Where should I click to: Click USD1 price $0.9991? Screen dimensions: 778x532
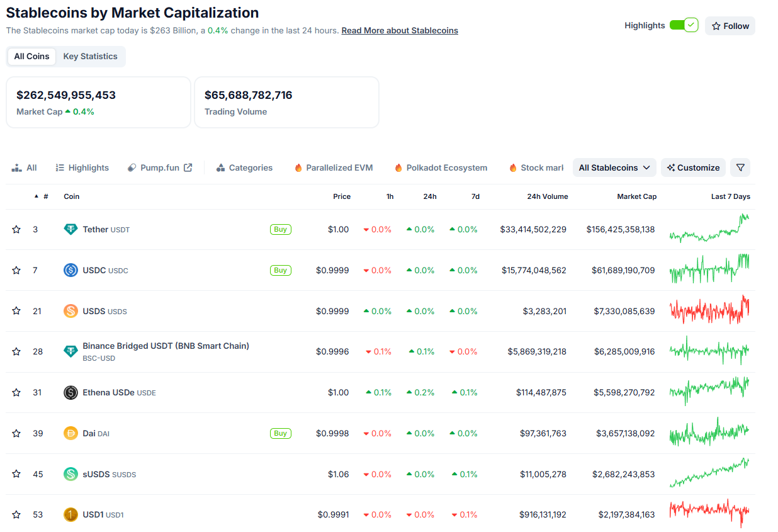click(334, 514)
